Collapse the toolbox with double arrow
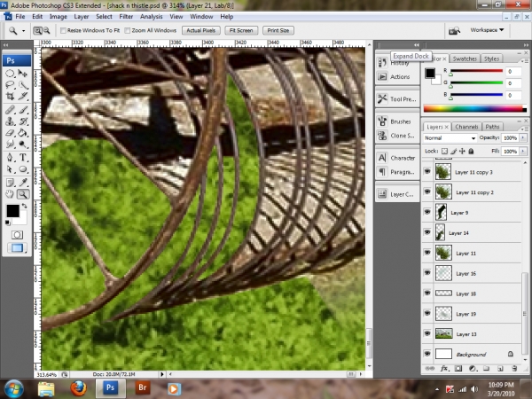The height and width of the screenshot is (399, 532). (x=6, y=45)
